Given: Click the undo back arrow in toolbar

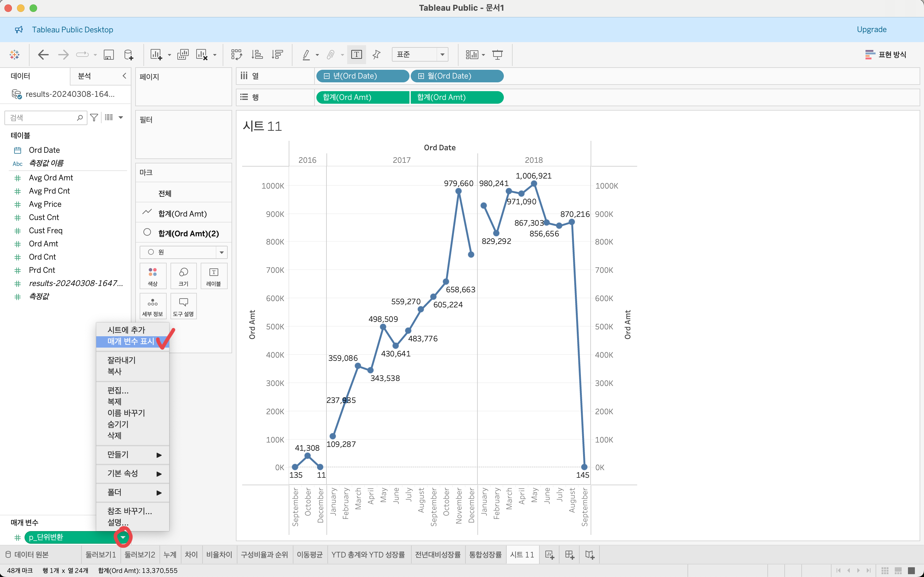Looking at the screenshot, I should 43,55.
